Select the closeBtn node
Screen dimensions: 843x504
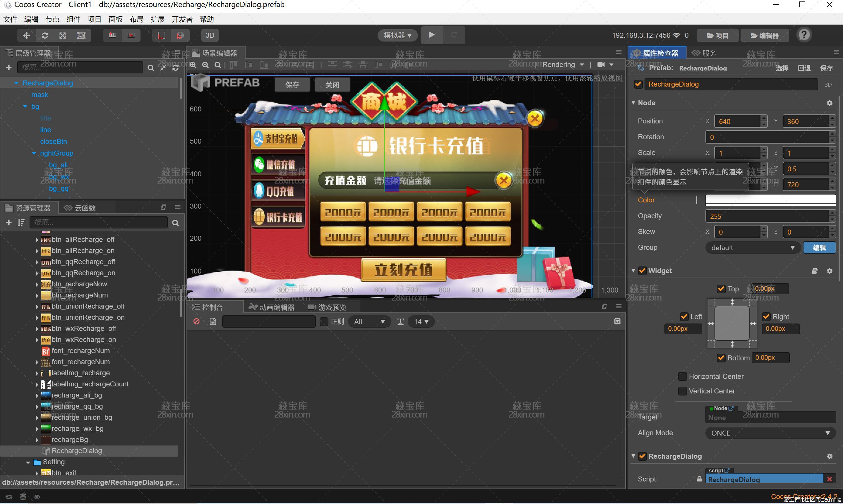pos(53,142)
